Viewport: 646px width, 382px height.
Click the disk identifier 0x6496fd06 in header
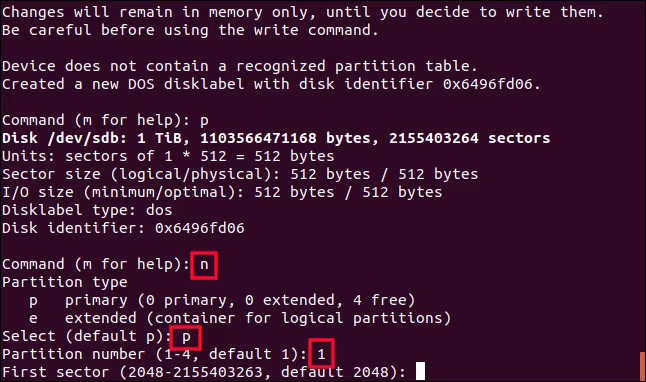[487, 84]
